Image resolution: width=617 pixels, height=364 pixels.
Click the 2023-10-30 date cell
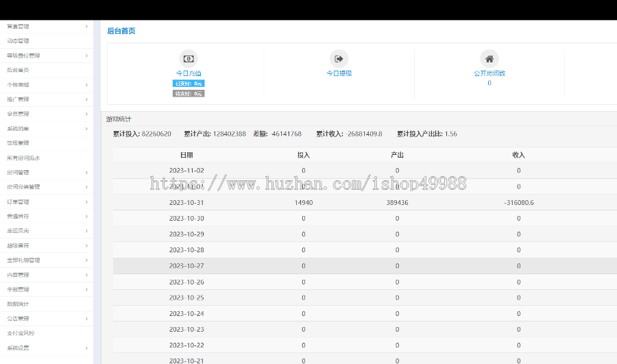186,219
